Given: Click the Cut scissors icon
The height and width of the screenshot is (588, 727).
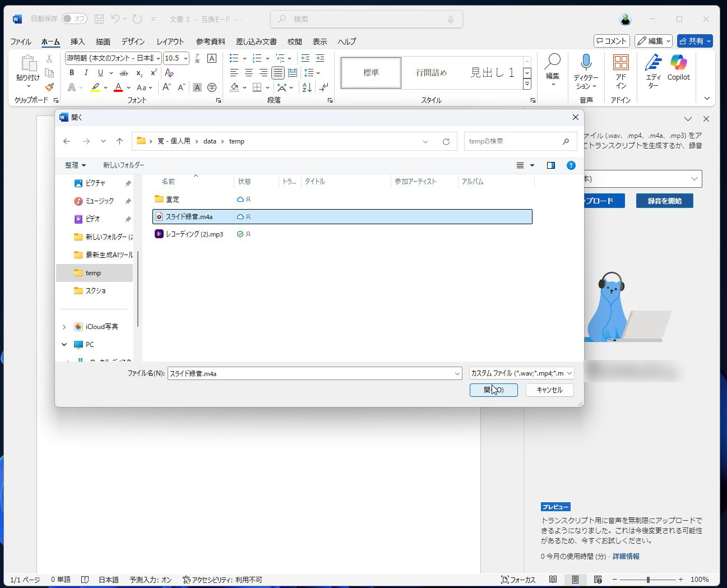Looking at the screenshot, I should tap(49, 58).
